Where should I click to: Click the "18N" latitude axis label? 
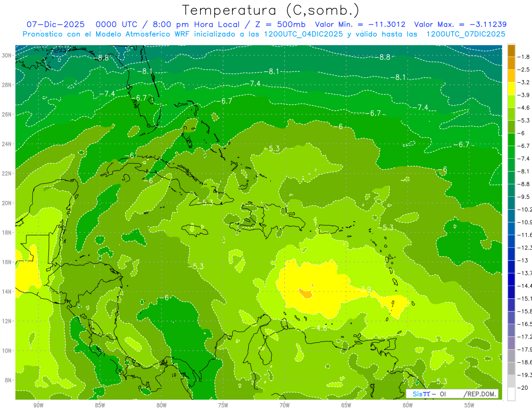(x=6, y=232)
